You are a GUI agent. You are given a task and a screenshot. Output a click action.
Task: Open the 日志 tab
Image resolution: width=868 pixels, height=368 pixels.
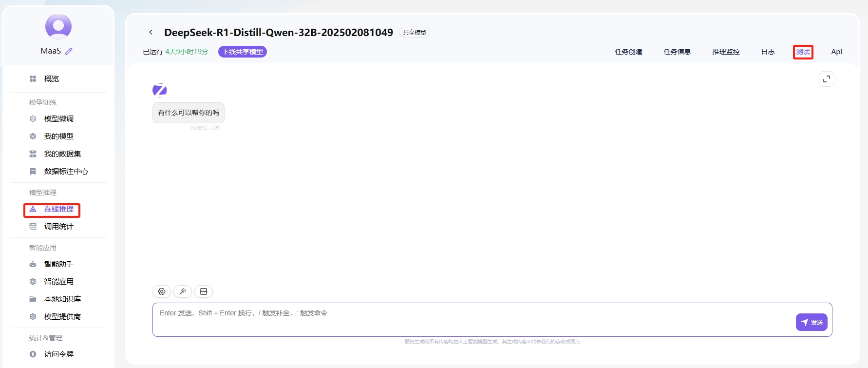point(768,52)
